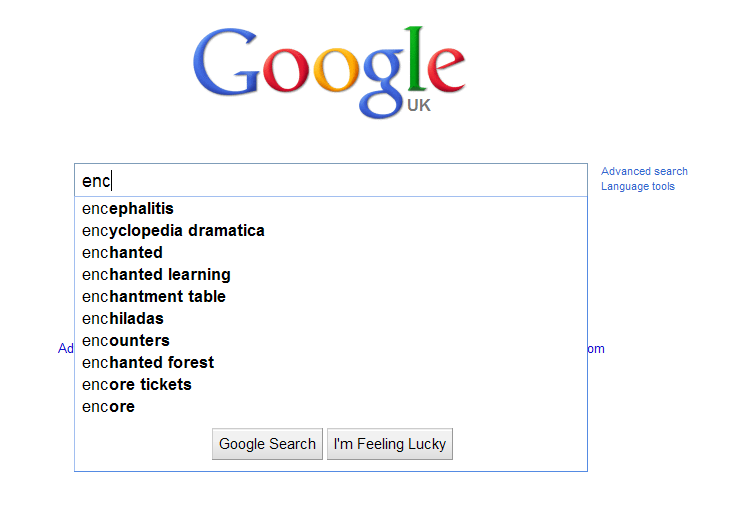Click the Google UK logo
The image size is (733, 512).
(328, 70)
